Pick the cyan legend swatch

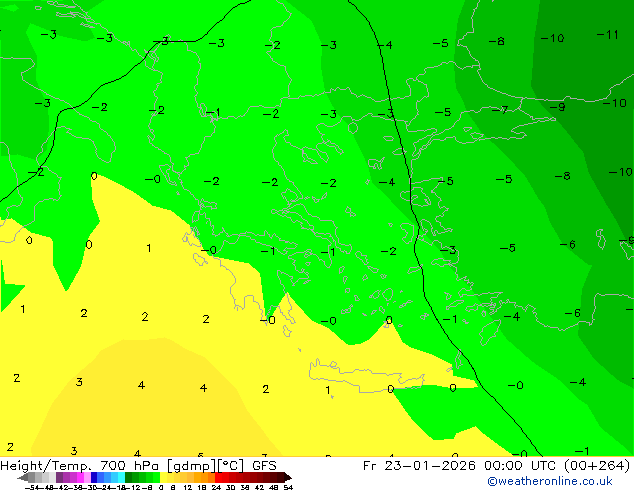121,477
